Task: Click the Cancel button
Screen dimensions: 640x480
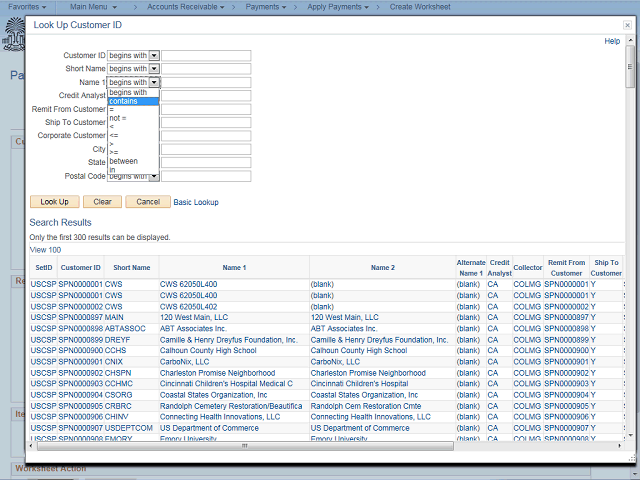Action: (x=148, y=202)
